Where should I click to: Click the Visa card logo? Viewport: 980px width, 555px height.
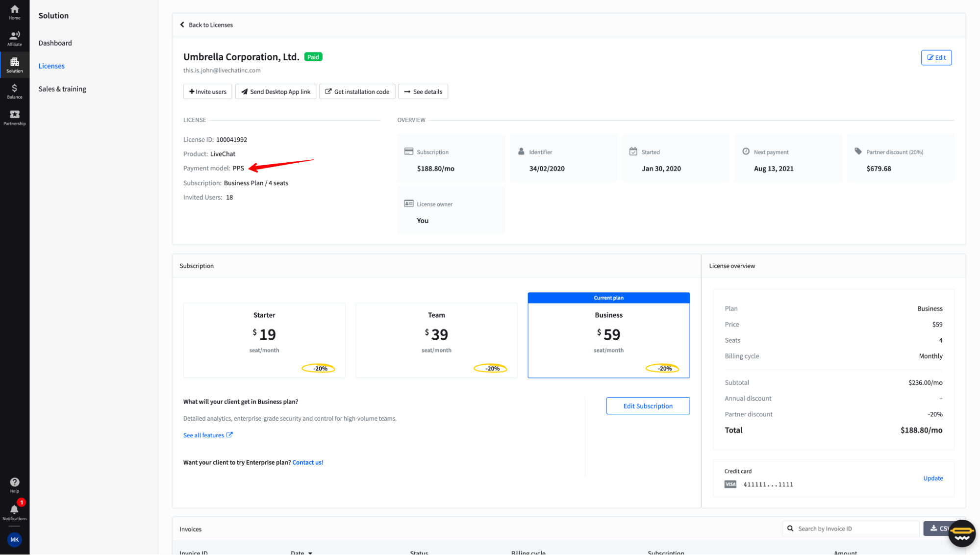point(730,484)
